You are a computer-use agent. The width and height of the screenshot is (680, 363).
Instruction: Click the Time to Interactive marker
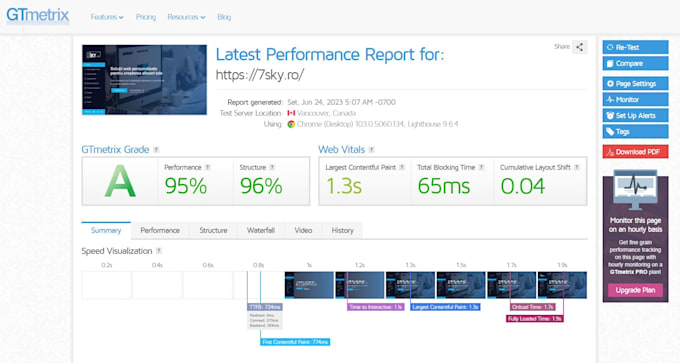(x=376, y=307)
